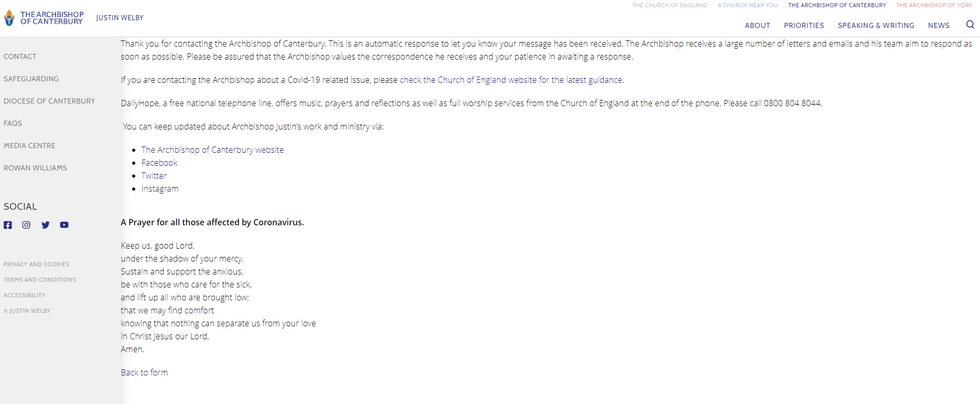Open Speaking & Writing menu
Viewport: 980px width, 404px height.
[x=876, y=25]
